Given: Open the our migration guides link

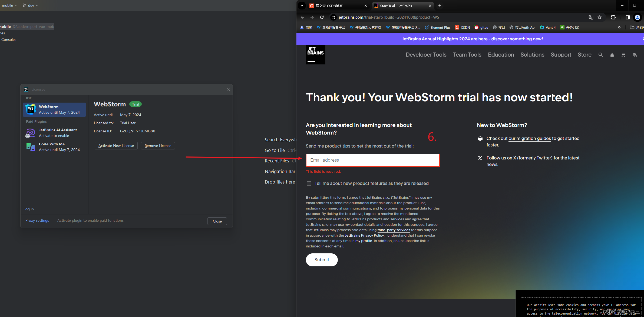Looking at the screenshot, I should click(530, 139).
